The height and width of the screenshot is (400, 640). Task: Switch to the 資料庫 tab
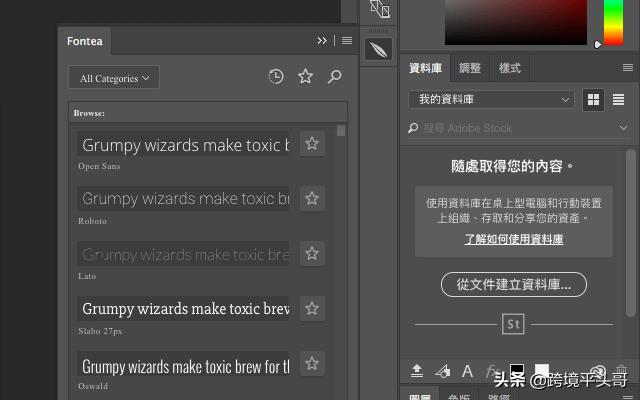(x=425, y=68)
